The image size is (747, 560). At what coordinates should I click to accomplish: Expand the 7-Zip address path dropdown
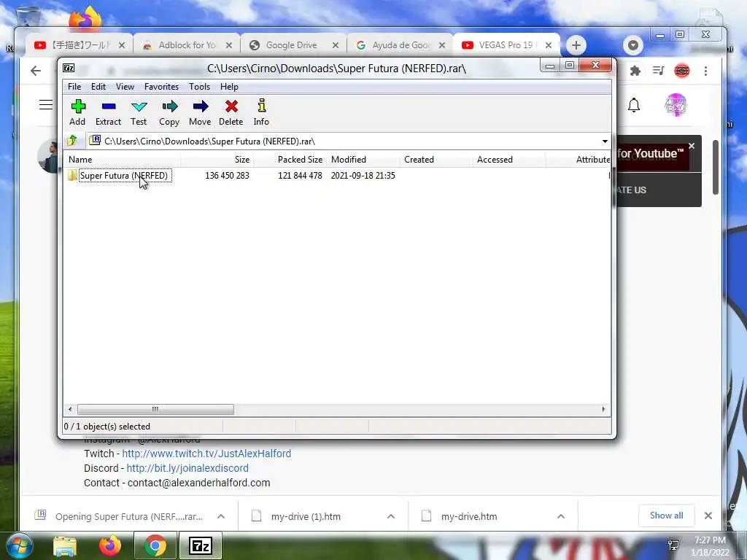click(605, 141)
